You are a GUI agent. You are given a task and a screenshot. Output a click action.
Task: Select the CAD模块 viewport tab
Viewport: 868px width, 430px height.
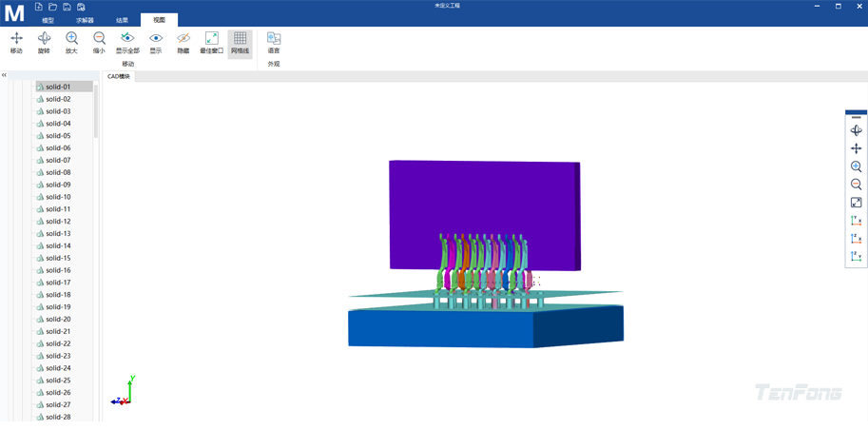pos(119,76)
